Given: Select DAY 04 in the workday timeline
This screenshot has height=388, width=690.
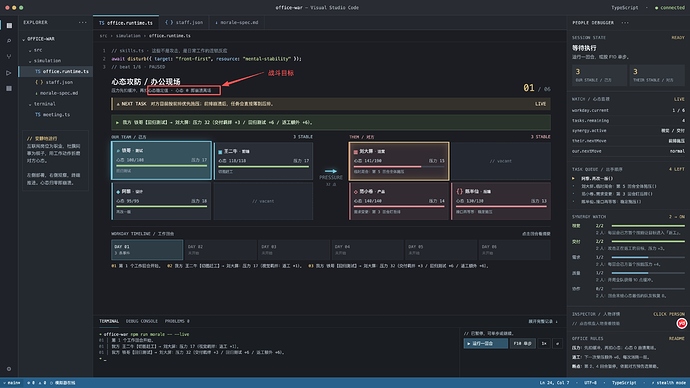Looking at the screenshot, I should [367, 250].
